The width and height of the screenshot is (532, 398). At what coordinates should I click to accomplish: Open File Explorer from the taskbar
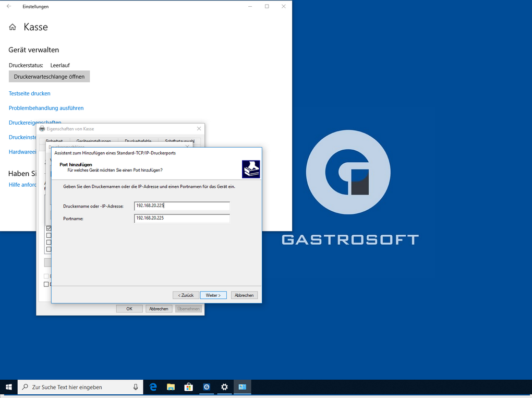click(x=171, y=387)
